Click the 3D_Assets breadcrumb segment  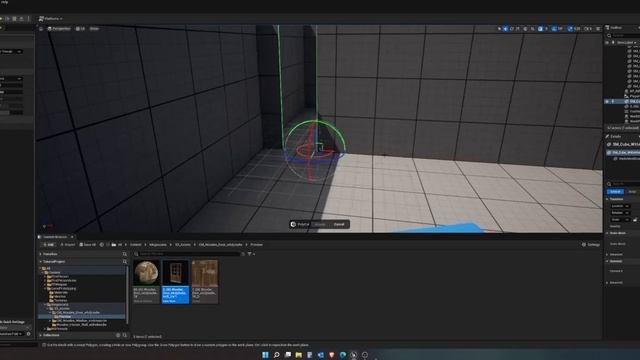183,244
